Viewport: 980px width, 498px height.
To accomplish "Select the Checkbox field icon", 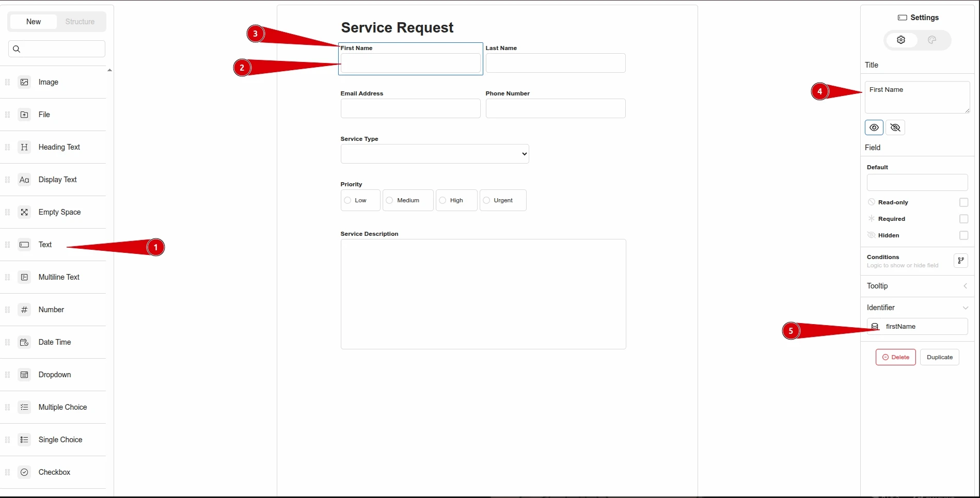I will coord(24,472).
